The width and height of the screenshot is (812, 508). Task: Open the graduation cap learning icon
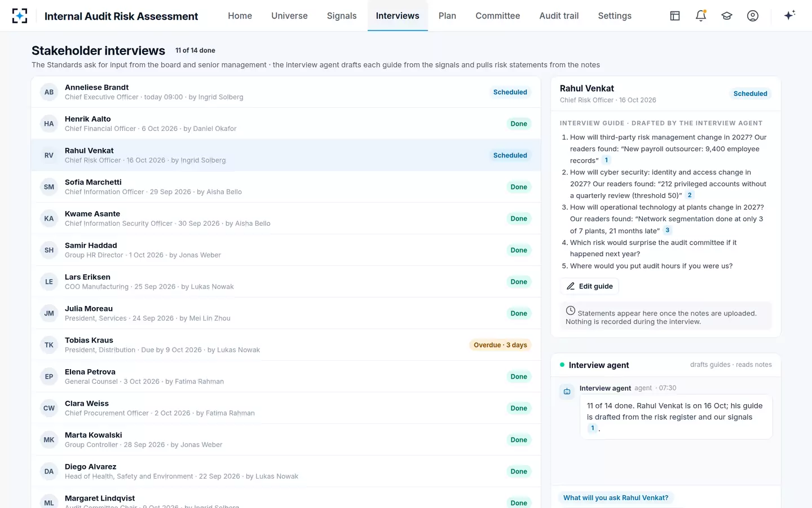(x=727, y=16)
